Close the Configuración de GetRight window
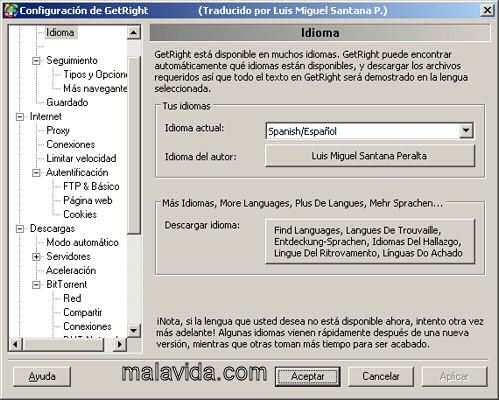The width and height of the screenshot is (499, 400). tap(487, 10)
